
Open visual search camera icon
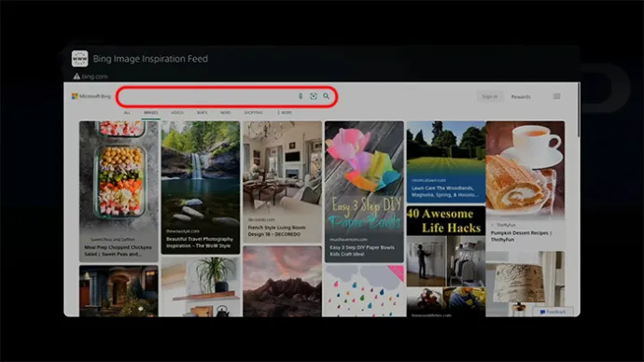[x=314, y=96]
